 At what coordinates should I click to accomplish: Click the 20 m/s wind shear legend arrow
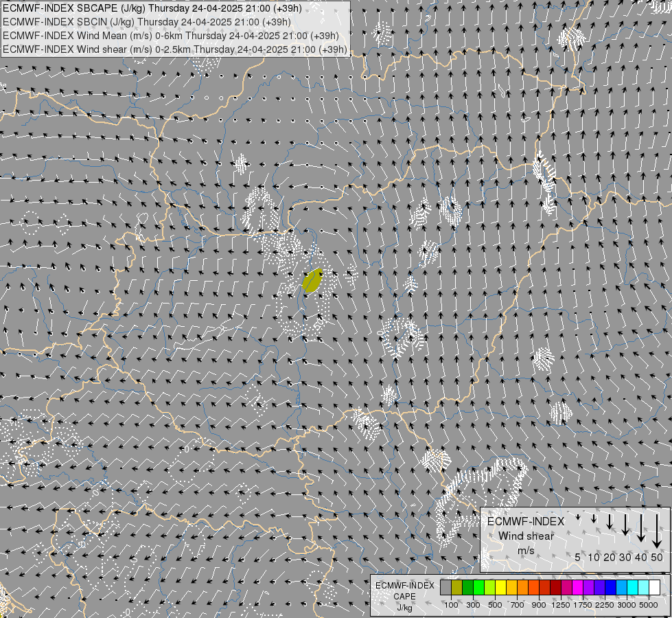(x=610, y=521)
